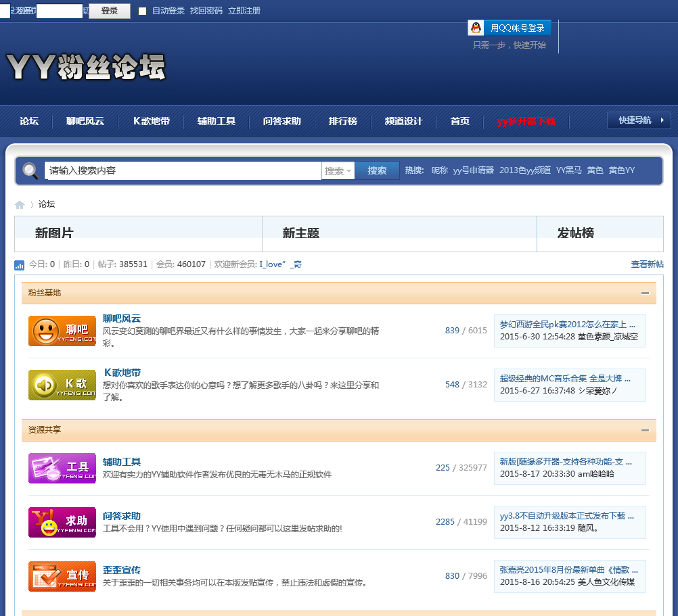This screenshot has width=678, height=616.
Task: Click the statistics bar chart icon
Action: click(x=20, y=265)
